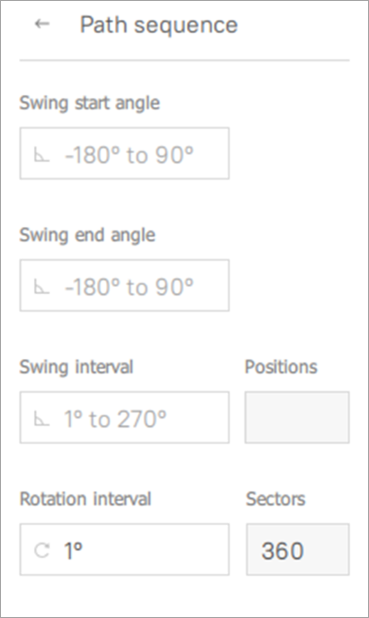The image size is (369, 618).
Task: Click the 360 value text in Sectors
Action: point(283,551)
